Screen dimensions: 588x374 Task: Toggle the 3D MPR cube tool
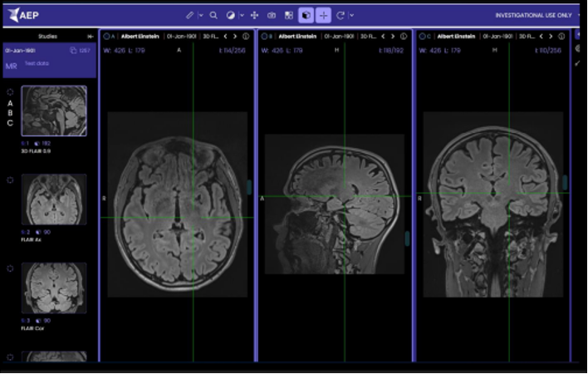click(x=306, y=15)
